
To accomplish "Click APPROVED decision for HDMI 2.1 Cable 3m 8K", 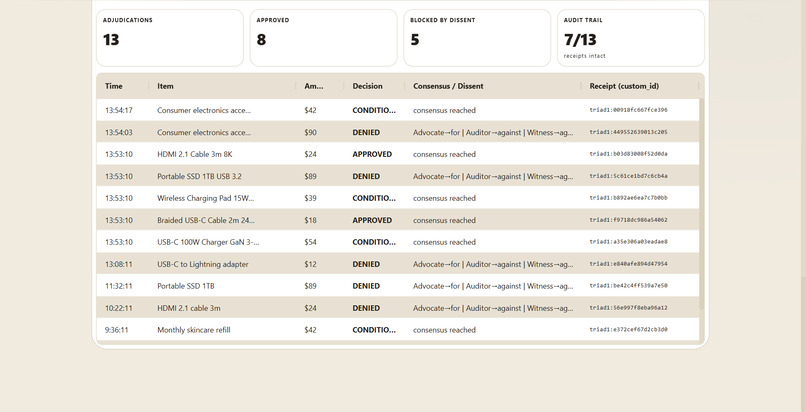I will point(372,154).
